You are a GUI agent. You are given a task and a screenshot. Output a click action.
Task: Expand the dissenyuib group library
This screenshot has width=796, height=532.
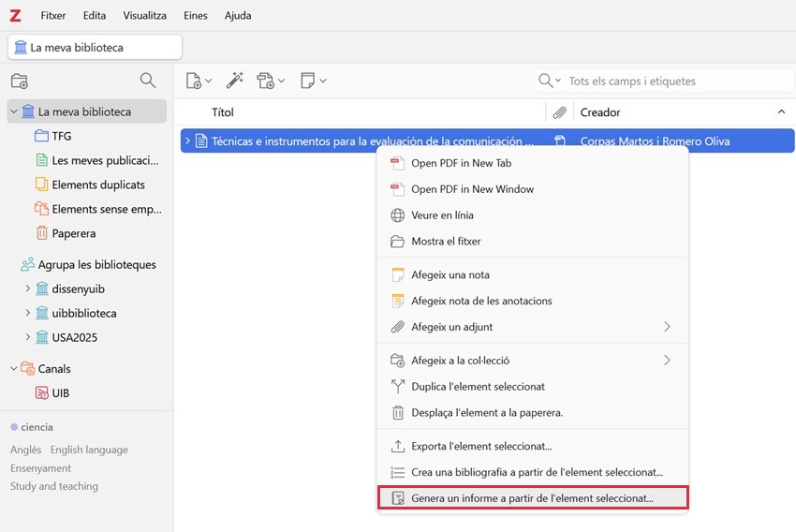tap(28, 288)
